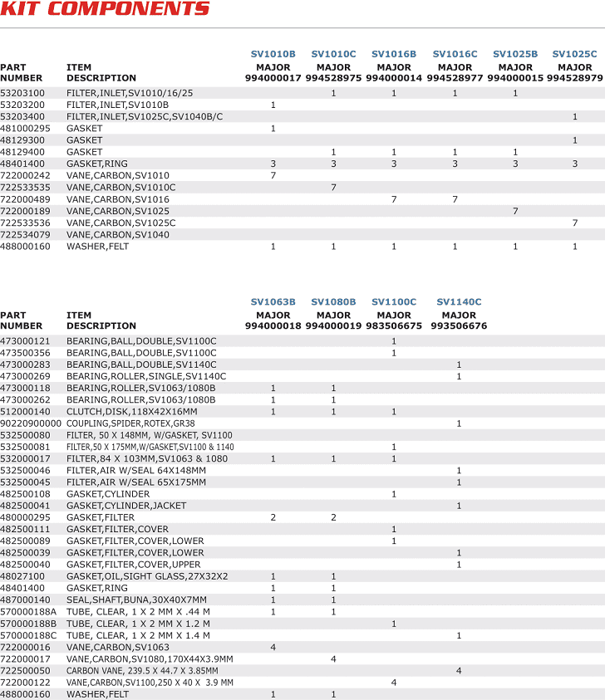Select the CLUTCH,DISK,118X42X16MM description
The image size is (605, 700).
point(131,412)
